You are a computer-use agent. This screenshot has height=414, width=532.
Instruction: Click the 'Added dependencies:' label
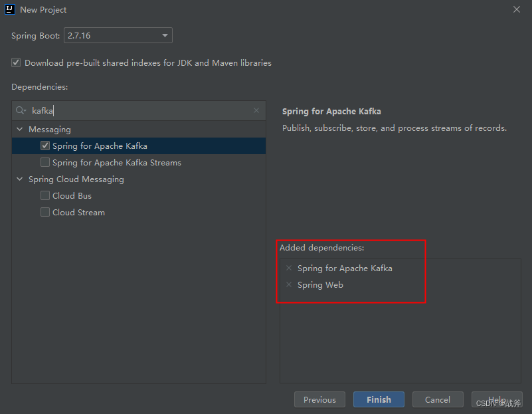(321, 248)
